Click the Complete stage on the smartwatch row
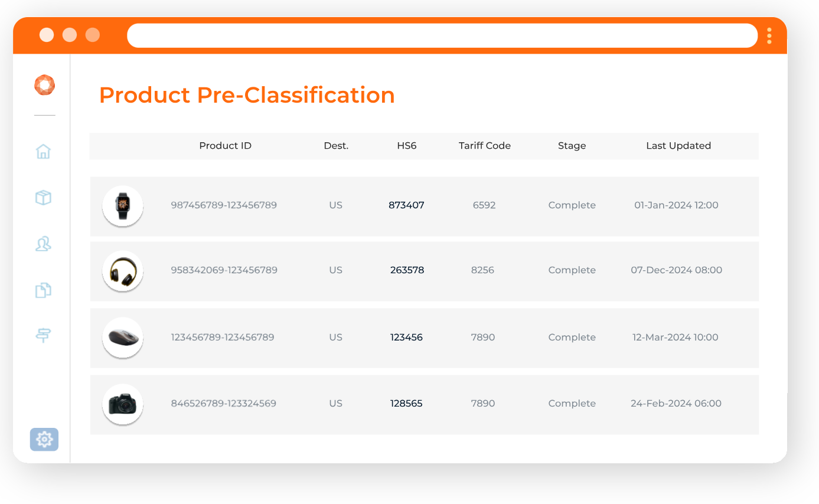Image resolution: width=819 pixels, height=504 pixels. [x=572, y=205]
